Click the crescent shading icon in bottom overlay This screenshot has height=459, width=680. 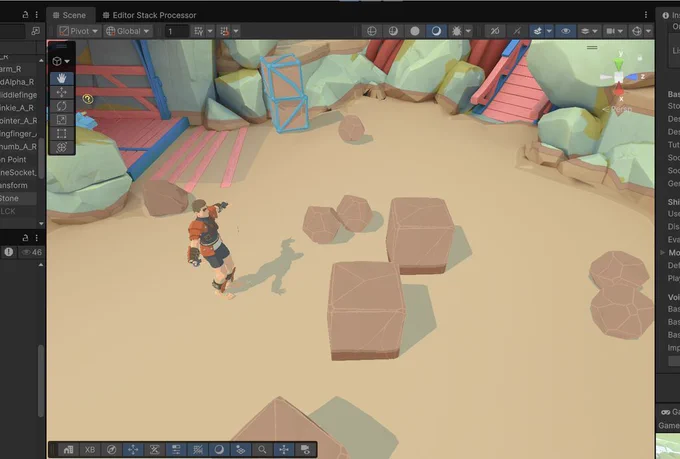coord(219,449)
